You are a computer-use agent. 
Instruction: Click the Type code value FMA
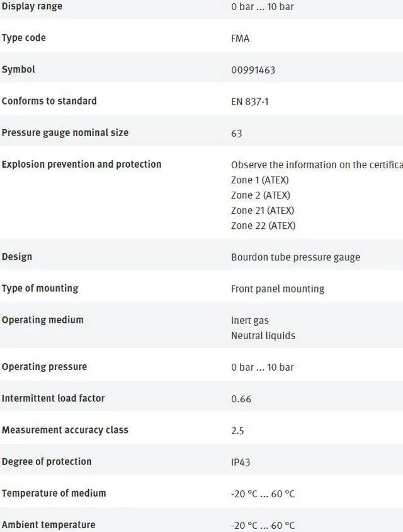(240, 38)
